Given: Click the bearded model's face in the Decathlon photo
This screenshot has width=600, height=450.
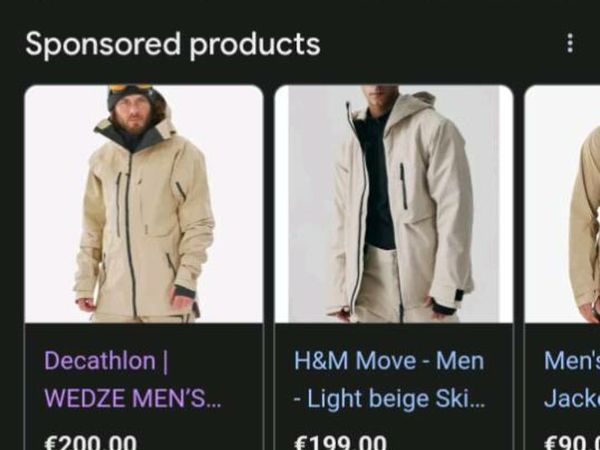Looking at the screenshot, I should click(132, 114).
